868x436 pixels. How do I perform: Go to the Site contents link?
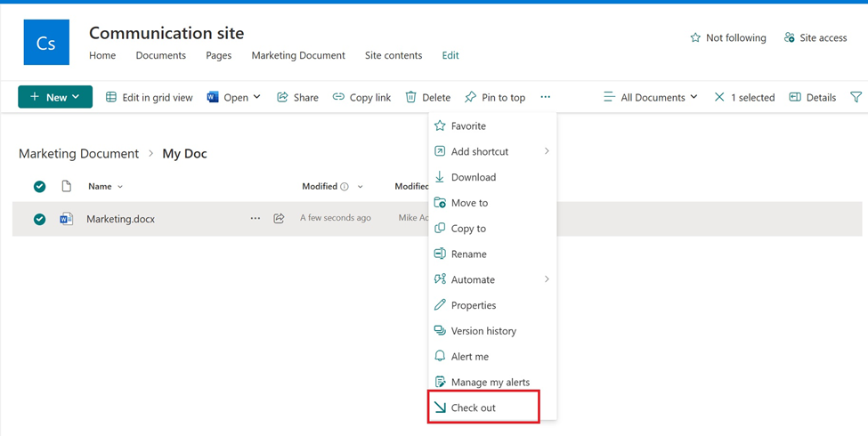(393, 55)
